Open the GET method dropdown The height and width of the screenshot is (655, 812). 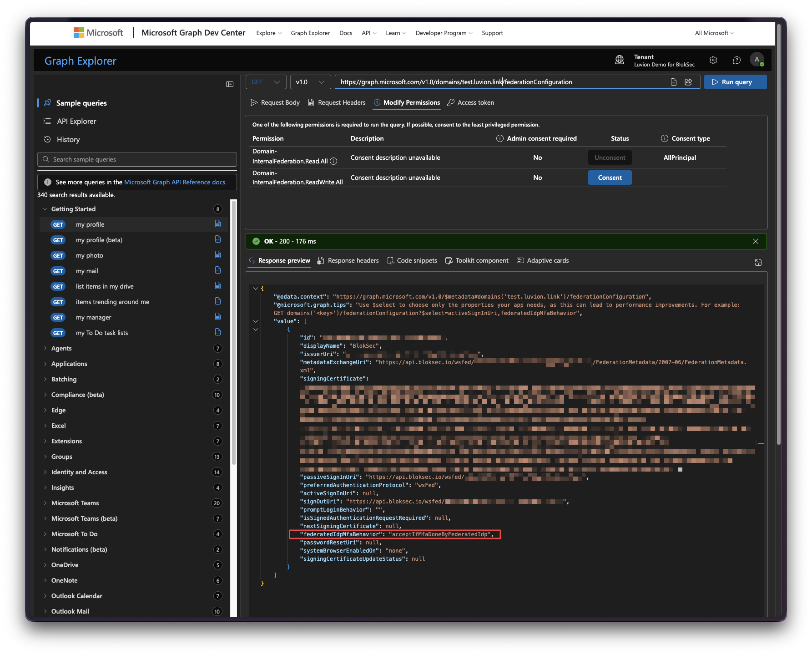click(266, 82)
